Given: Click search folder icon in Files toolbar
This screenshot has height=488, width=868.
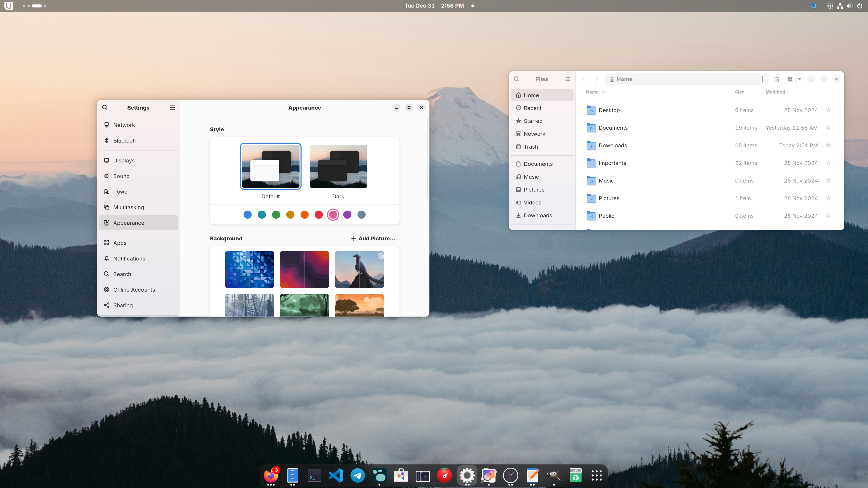Looking at the screenshot, I should (776, 79).
